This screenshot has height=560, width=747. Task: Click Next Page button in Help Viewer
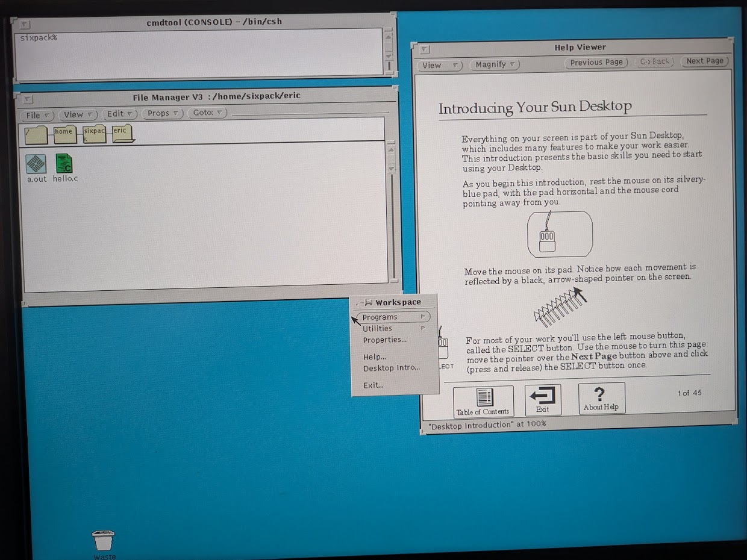pyautogui.click(x=705, y=61)
